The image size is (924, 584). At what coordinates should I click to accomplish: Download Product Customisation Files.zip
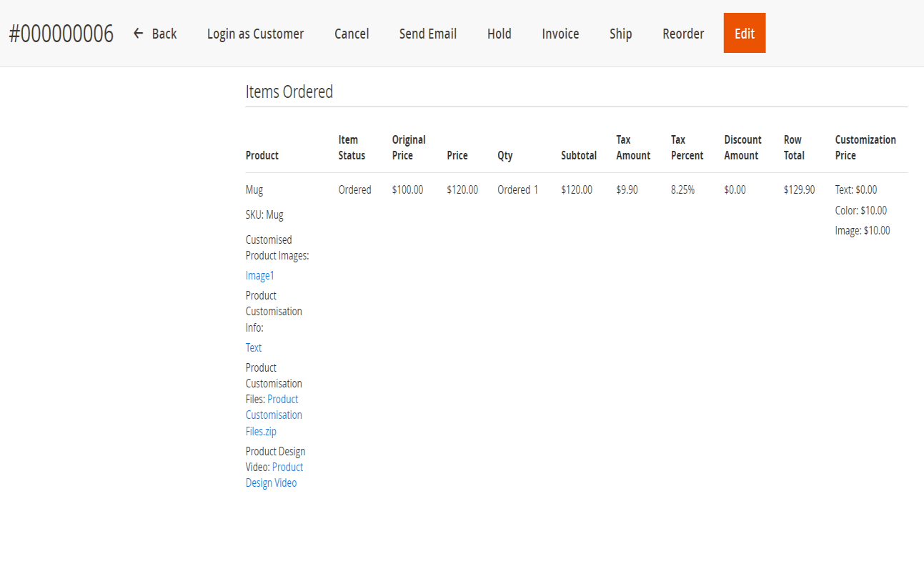(274, 415)
